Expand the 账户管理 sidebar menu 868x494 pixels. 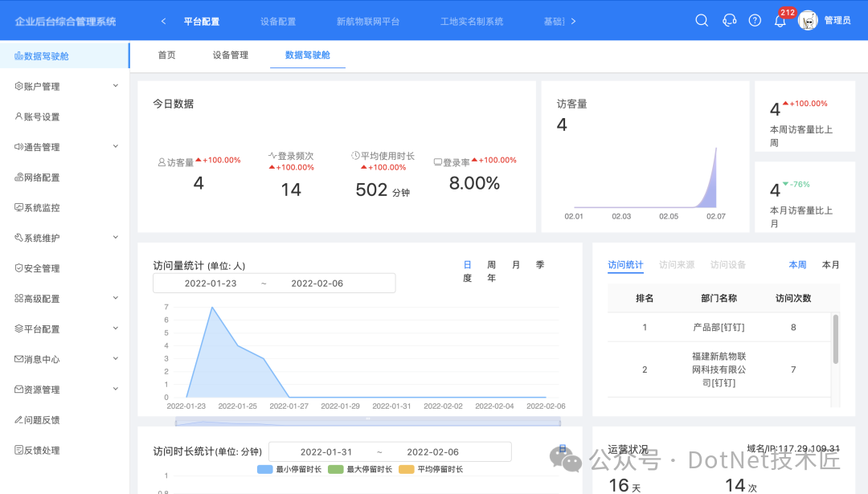(x=65, y=86)
